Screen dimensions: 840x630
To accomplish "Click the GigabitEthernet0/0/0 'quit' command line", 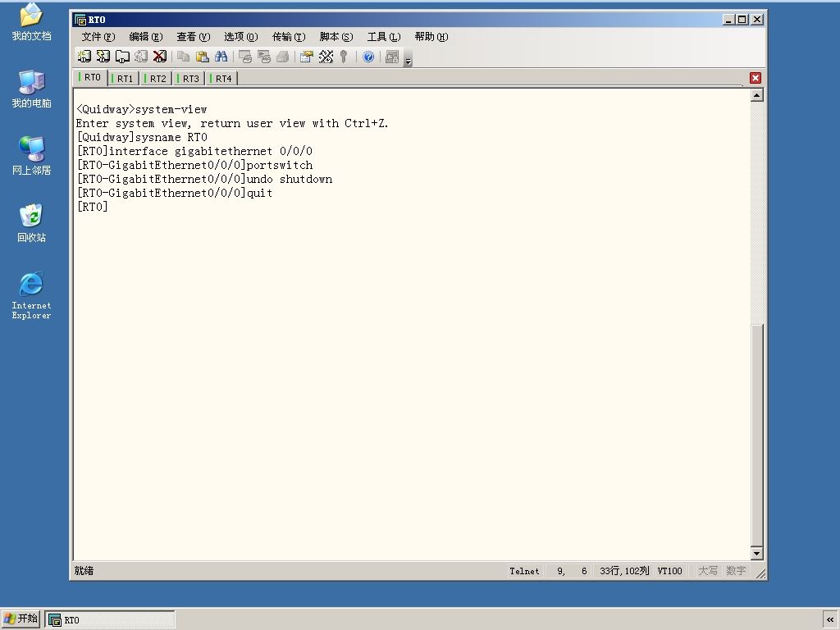I will [x=174, y=193].
